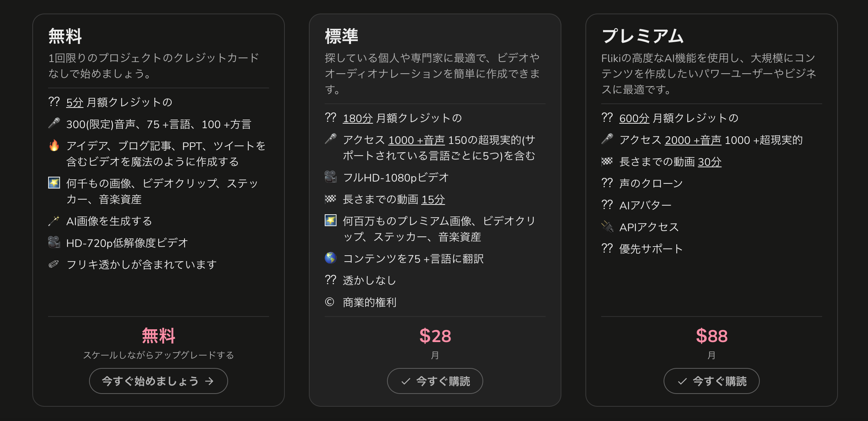868x421 pixels.
Task: Click the copyright icon beside 商業的権利
Action: pyautogui.click(x=330, y=302)
